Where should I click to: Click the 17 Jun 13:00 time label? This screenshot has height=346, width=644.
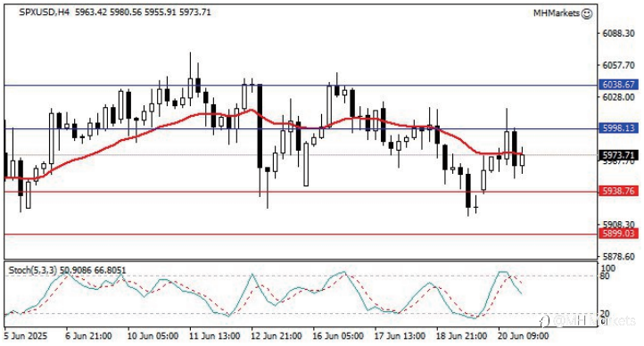pos(400,336)
